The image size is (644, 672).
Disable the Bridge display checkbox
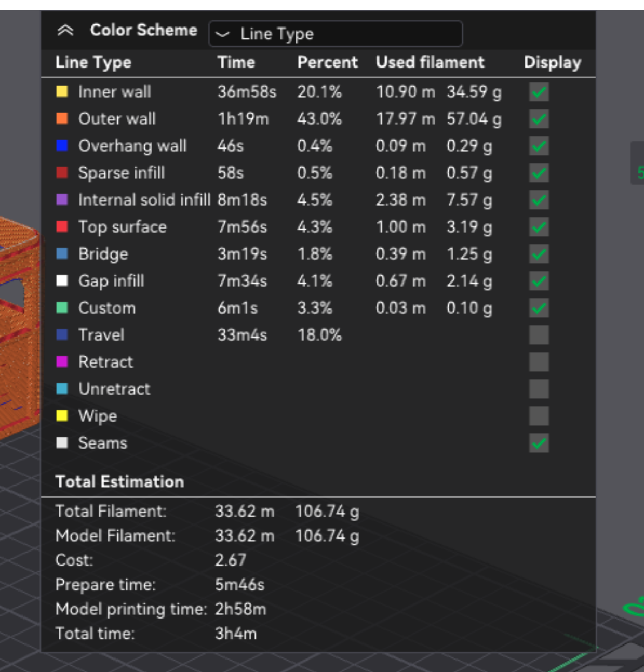point(540,253)
